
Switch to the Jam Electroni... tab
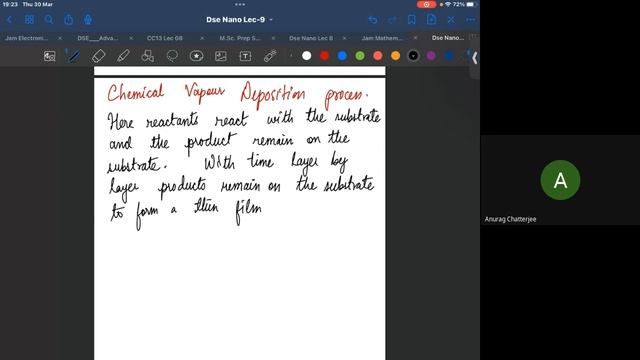27,38
